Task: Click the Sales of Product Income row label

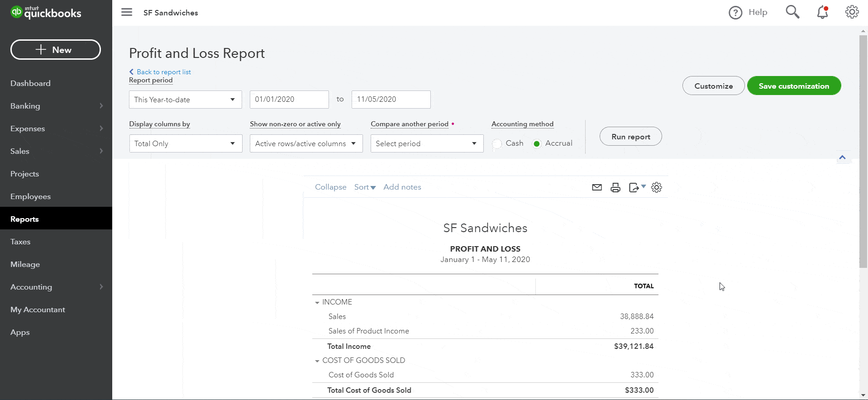Action: coord(369,331)
